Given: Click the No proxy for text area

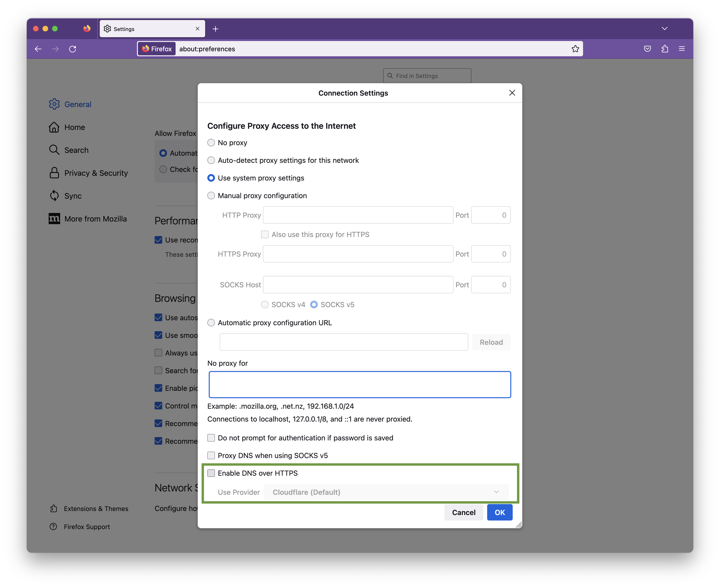Looking at the screenshot, I should click(360, 384).
